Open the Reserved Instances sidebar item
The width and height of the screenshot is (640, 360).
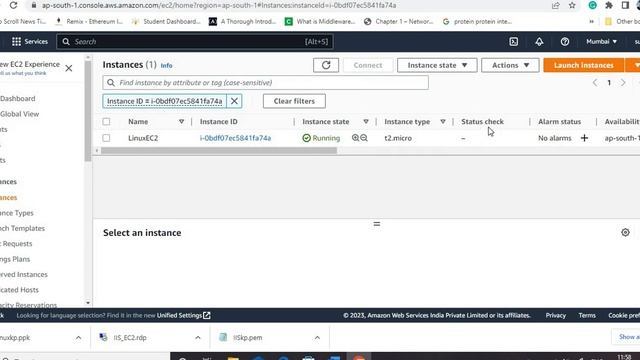coord(24,275)
